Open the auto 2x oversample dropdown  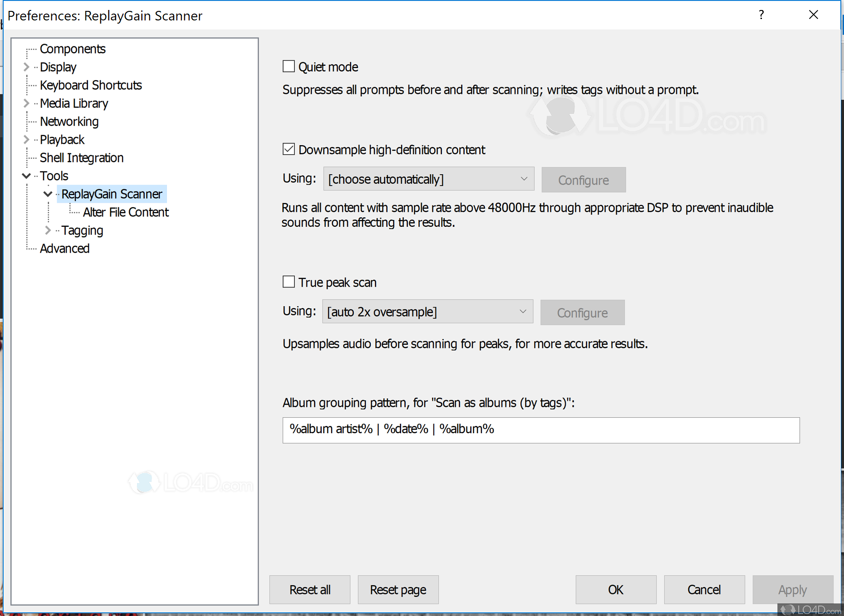click(x=427, y=312)
